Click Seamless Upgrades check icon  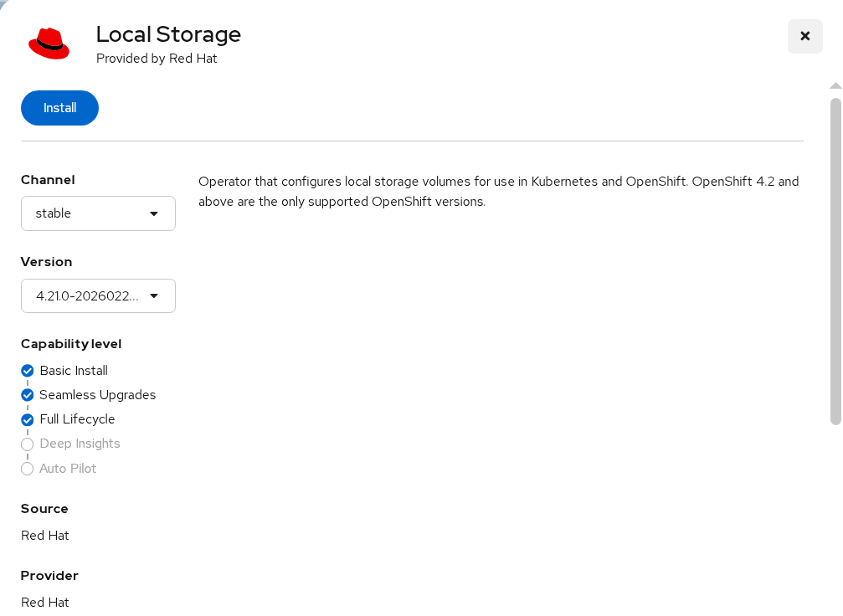point(28,395)
